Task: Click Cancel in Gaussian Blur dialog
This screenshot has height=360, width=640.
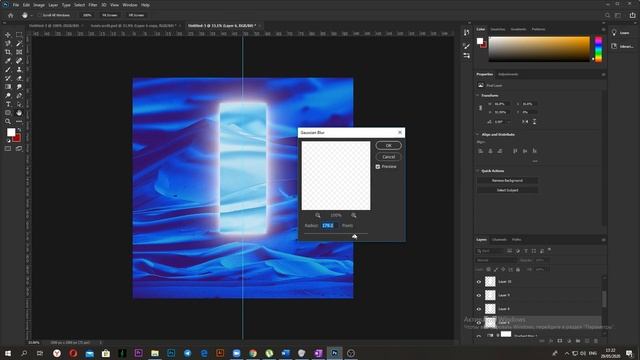Action: [388, 157]
